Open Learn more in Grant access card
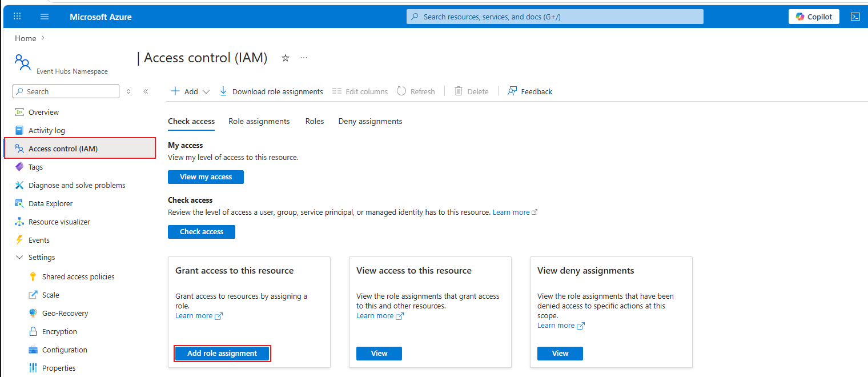This screenshot has height=377, width=868. click(199, 316)
